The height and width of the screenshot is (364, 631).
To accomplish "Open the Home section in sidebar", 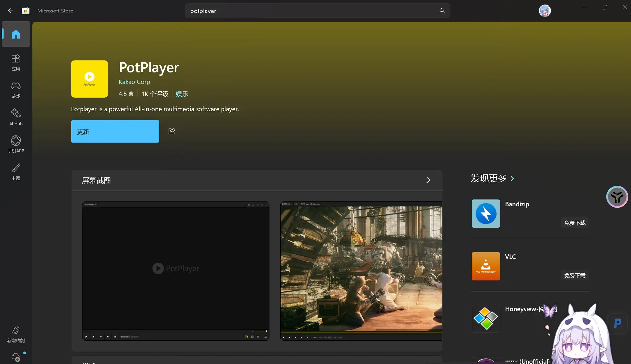I will point(16,34).
